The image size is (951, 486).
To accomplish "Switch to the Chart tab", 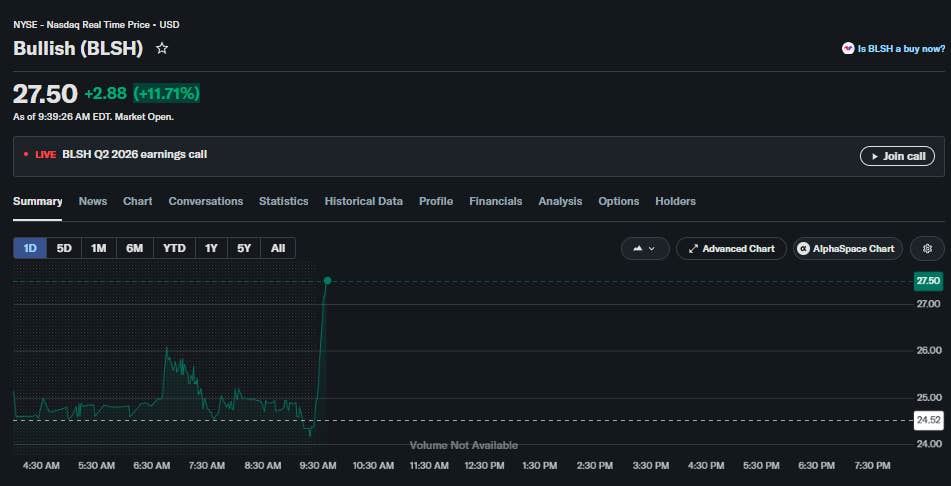I will [138, 201].
